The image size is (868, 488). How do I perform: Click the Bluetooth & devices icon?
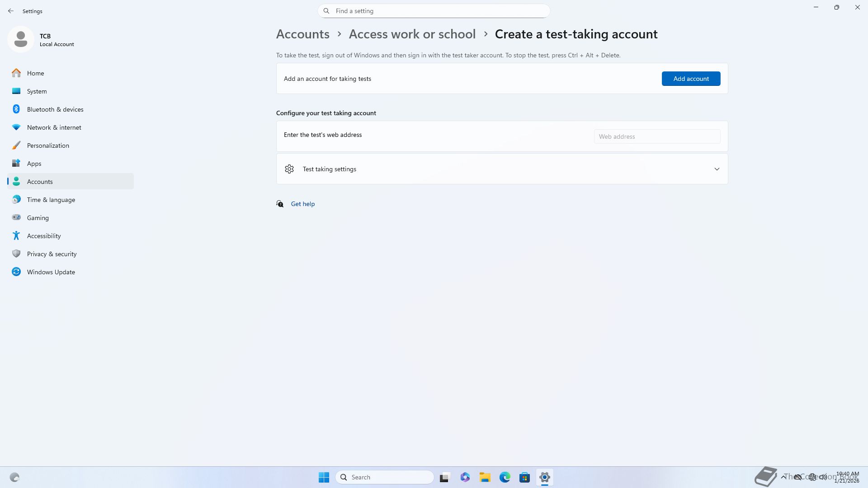[16, 109]
